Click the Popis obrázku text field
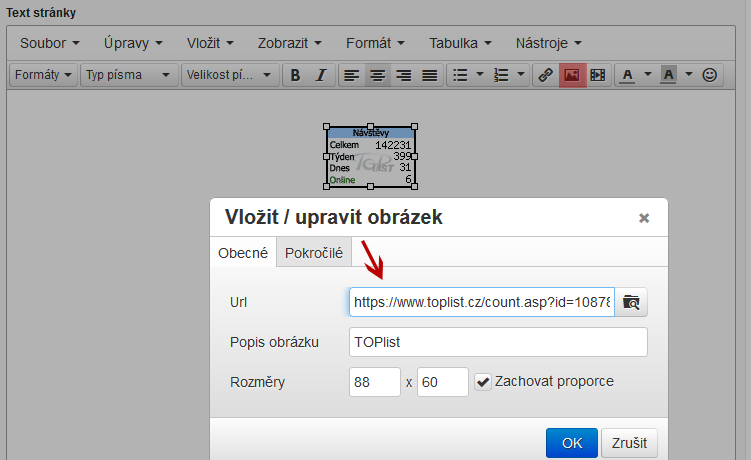The height and width of the screenshot is (460, 751). 498,342
